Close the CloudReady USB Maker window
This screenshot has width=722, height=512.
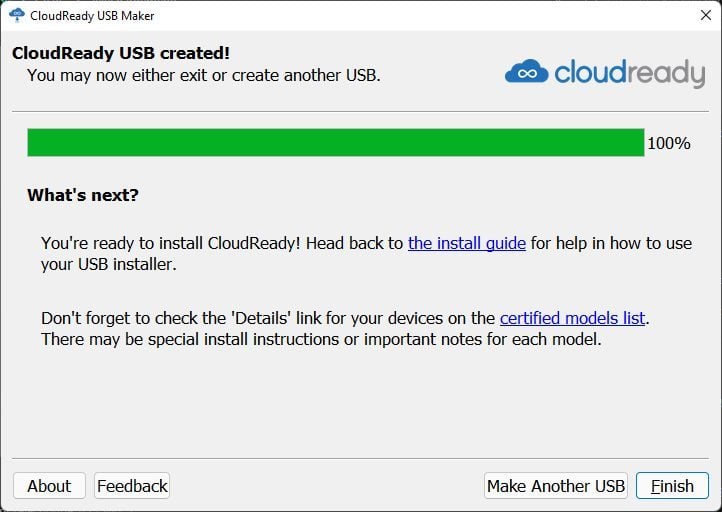coord(705,15)
